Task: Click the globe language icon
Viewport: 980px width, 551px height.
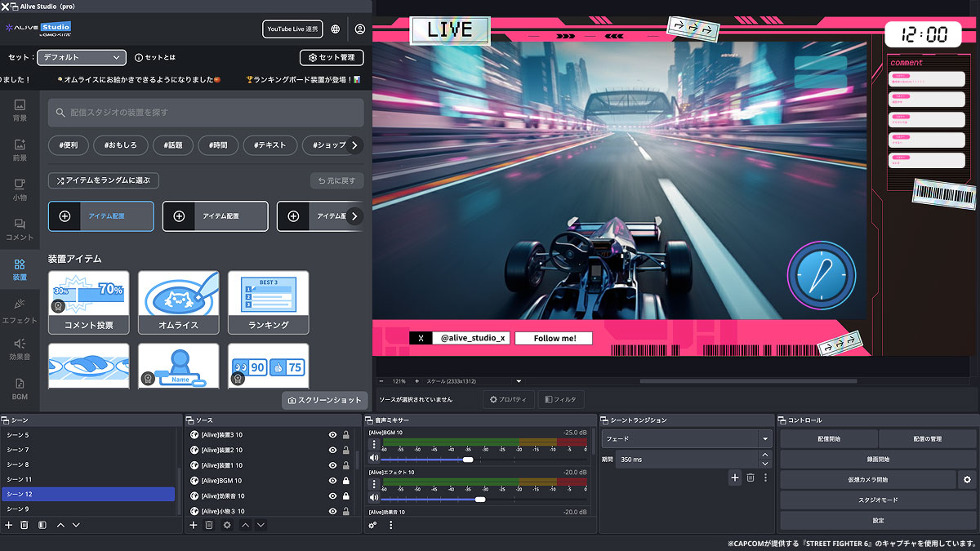Action: [336, 29]
